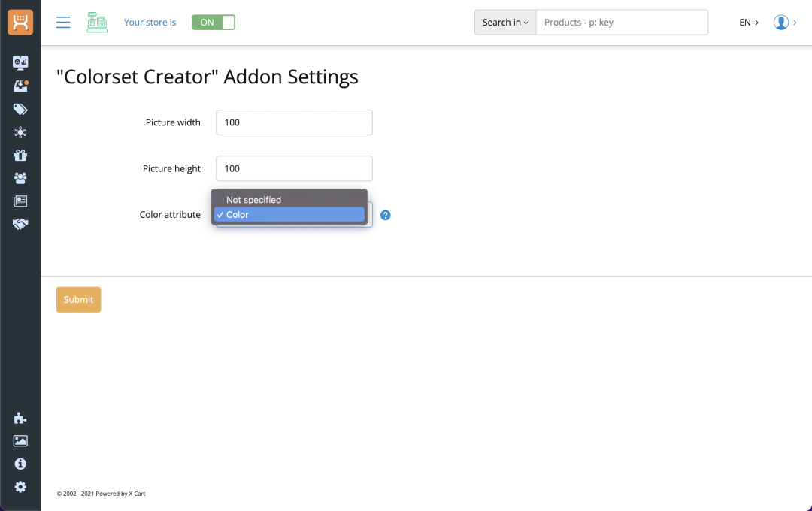Screen dimensions: 812x511
Task: Expand the EN language selector
Action: click(x=748, y=23)
